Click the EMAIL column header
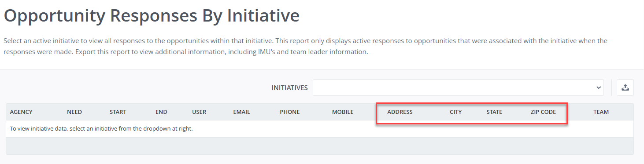 tap(241, 112)
